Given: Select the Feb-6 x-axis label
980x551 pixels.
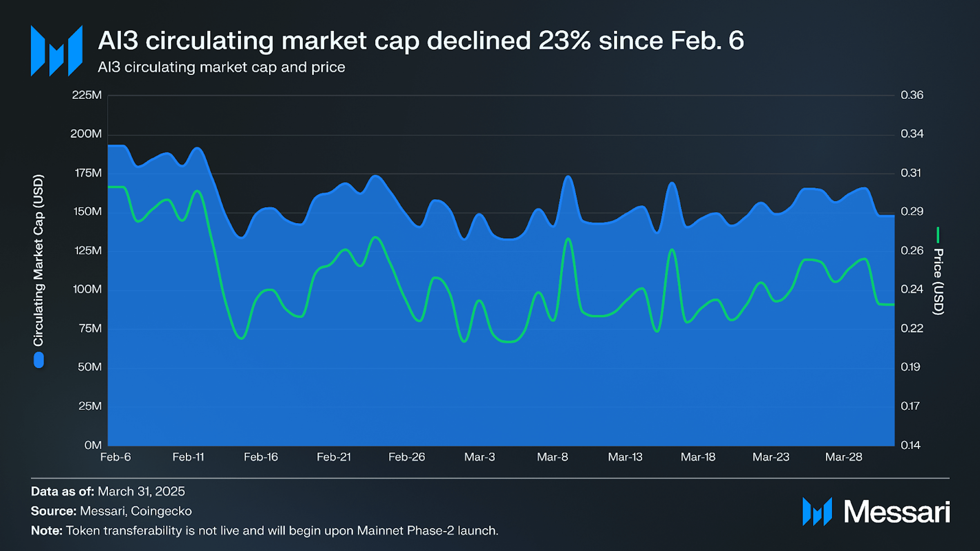Looking at the screenshot, I should 115,457.
